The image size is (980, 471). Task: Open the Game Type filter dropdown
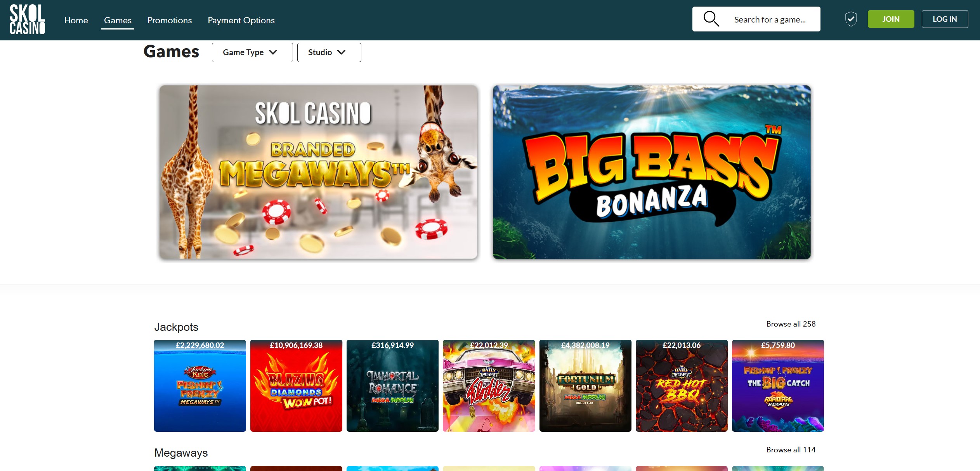252,52
